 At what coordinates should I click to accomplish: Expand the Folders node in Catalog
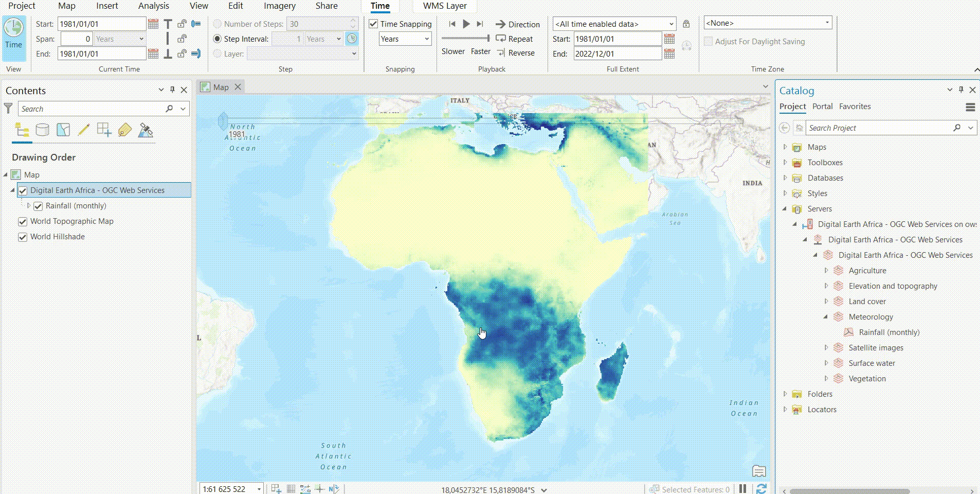[x=785, y=394]
